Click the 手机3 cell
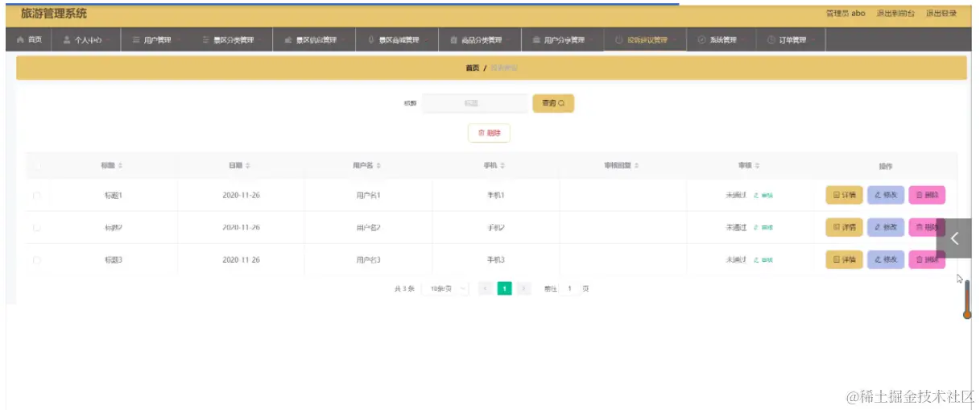The width and height of the screenshot is (980, 410). coord(495,260)
